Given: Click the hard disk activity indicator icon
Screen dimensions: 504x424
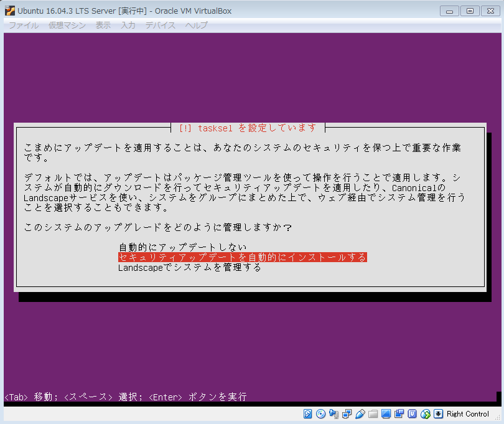Looking at the screenshot, I should [x=308, y=414].
